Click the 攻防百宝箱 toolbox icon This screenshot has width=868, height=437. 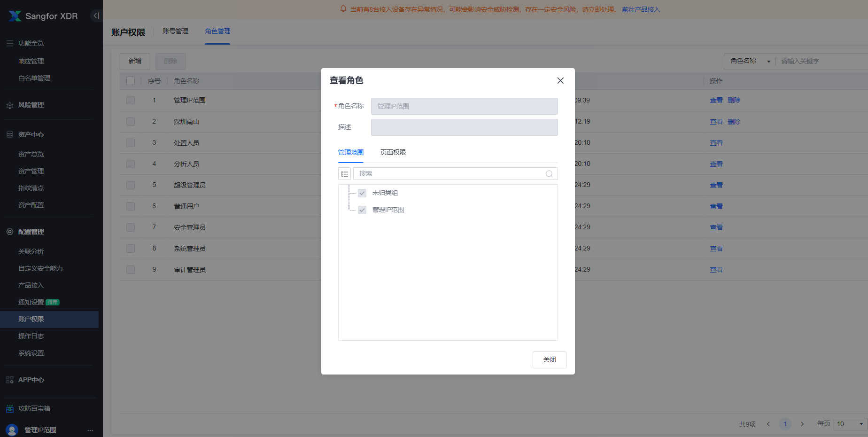pos(10,409)
